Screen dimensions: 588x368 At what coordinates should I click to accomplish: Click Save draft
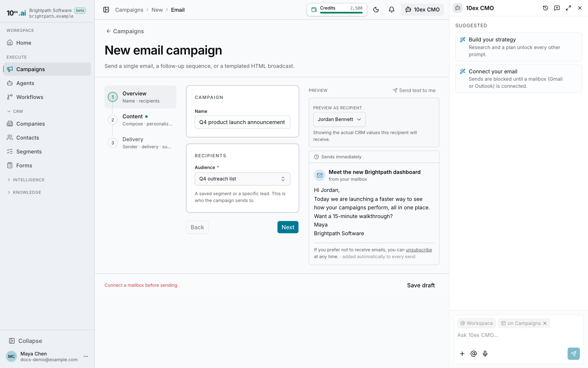421,285
